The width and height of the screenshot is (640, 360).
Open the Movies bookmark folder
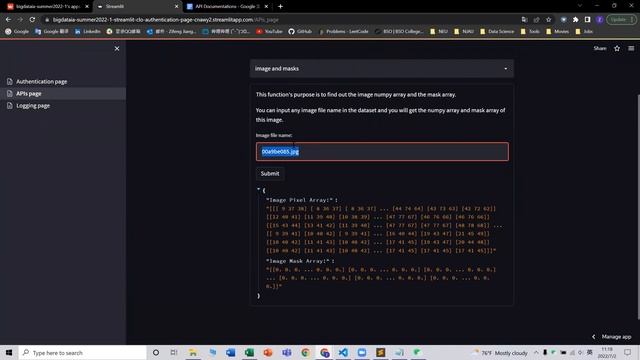pyautogui.click(x=557, y=31)
